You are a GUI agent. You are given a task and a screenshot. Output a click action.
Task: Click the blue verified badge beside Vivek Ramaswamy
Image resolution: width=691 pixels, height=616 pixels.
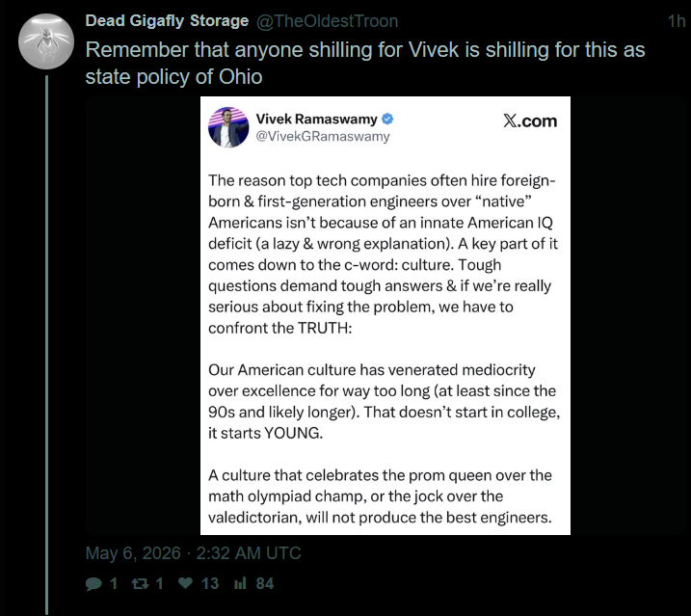point(387,120)
